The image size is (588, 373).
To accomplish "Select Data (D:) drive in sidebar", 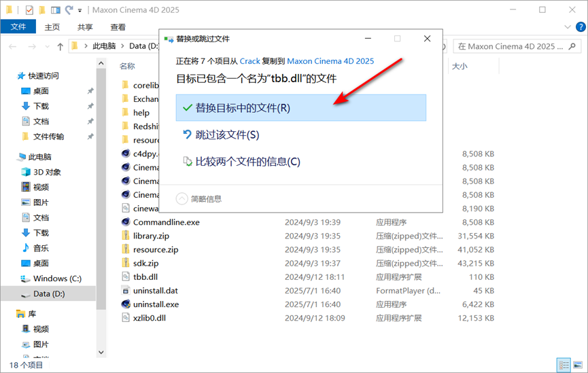I will click(49, 294).
